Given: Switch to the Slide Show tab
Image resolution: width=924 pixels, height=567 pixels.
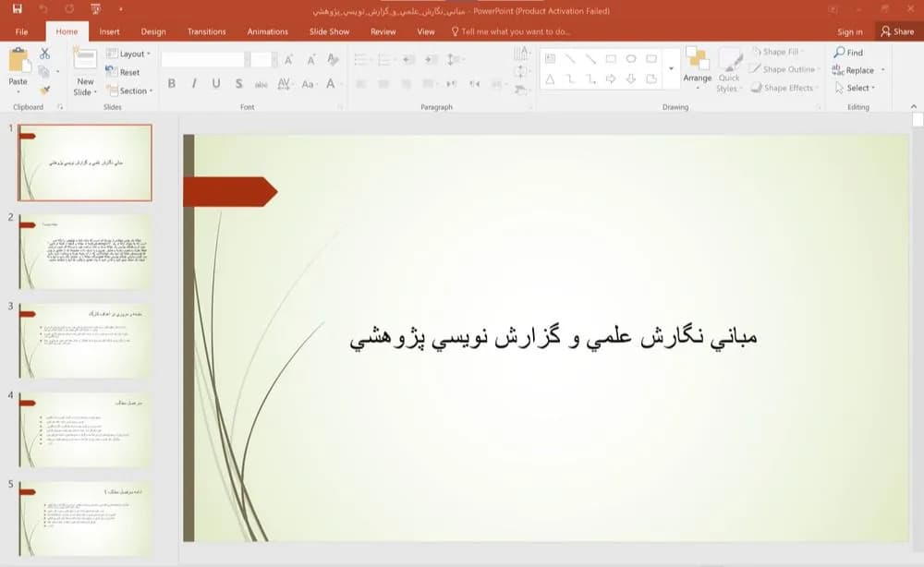Looking at the screenshot, I should tap(330, 31).
